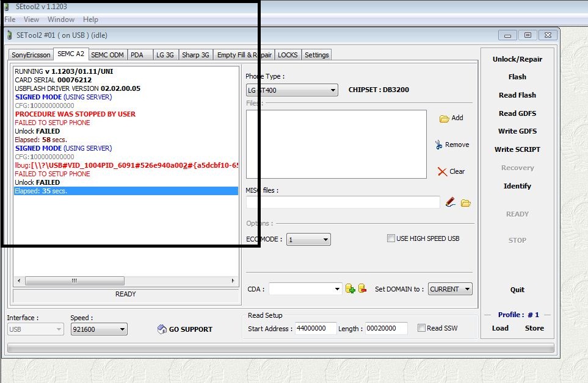Open the CDA combo box
Image resolution: width=588 pixels, height=383 pixels.
tap(305, 288)
